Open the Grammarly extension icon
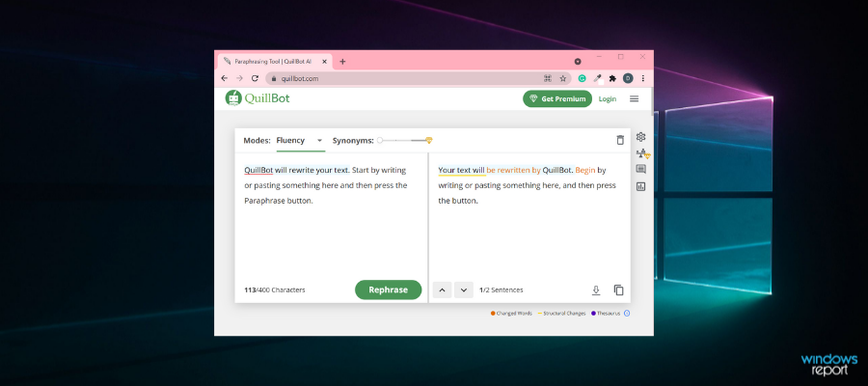Screen dimensions: 868x386 pos(582,78)
